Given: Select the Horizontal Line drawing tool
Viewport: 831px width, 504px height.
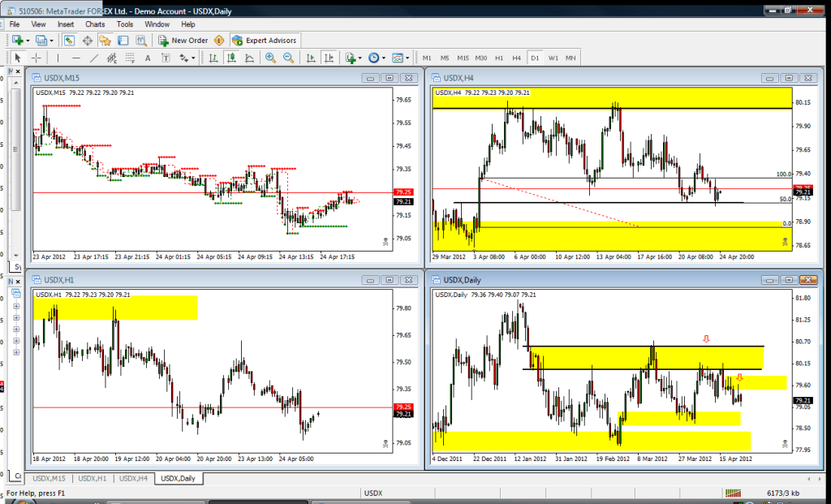Looking at the screenshot, I should [76, 58].
